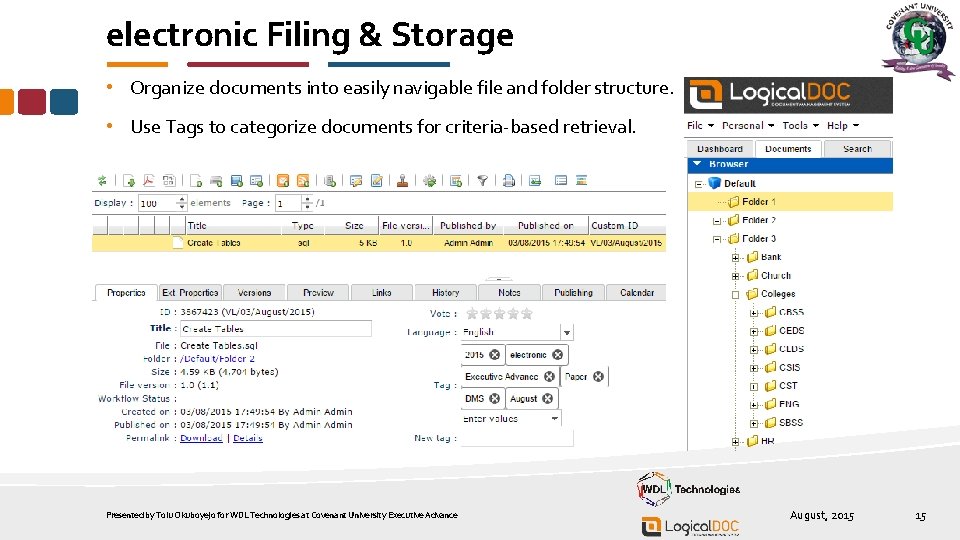Viewport: 960px width, 540px height.
Task: Remove the electronic tag
Action: click(557, 354)
